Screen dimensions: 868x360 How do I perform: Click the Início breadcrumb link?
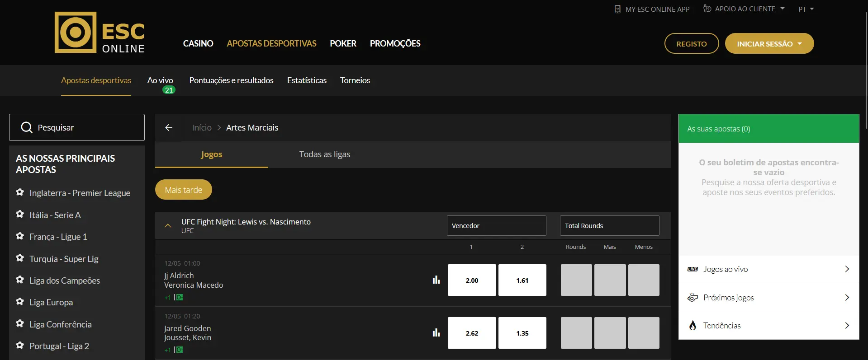coord(202,128)
